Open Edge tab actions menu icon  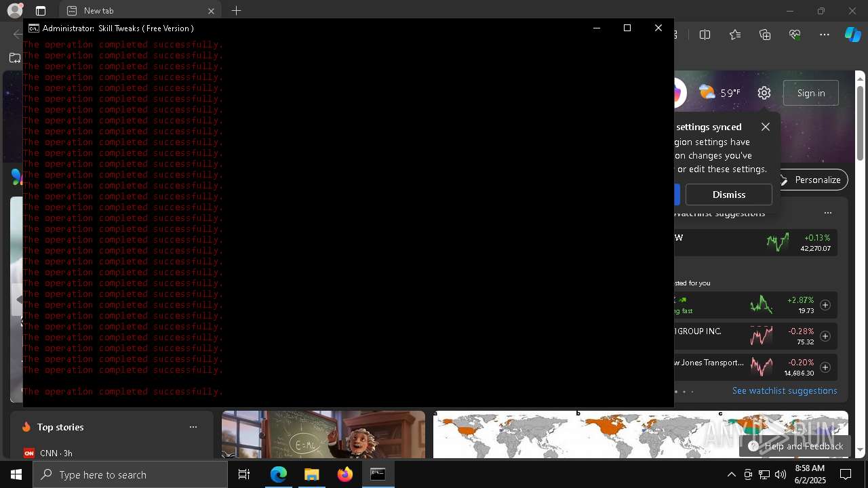pos(41,11)
